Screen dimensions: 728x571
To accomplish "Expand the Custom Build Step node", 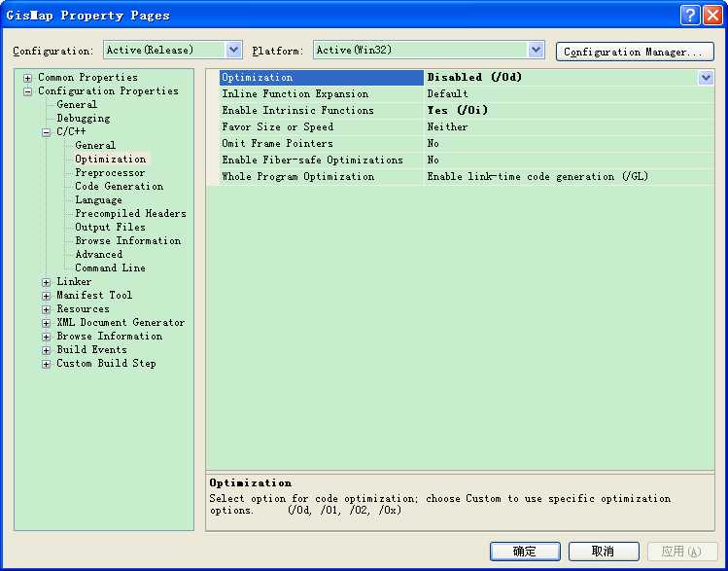I will pos(46,364).
